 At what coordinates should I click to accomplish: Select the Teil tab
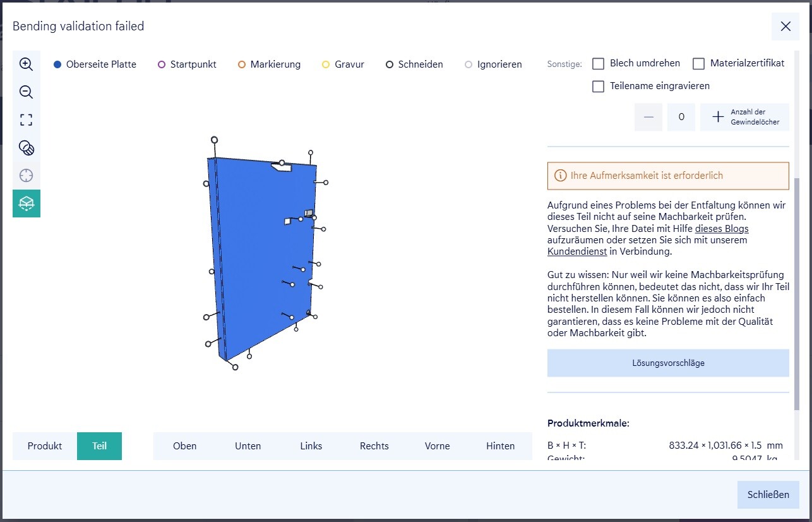pyautogui.click(x=99, y=446)
